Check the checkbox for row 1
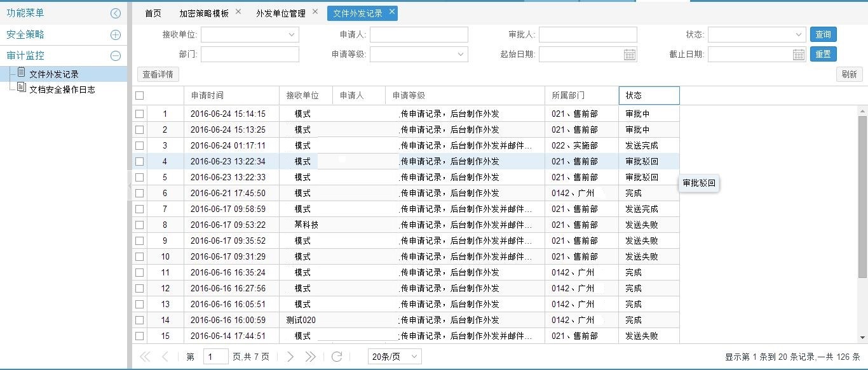 tap(139, 114)
